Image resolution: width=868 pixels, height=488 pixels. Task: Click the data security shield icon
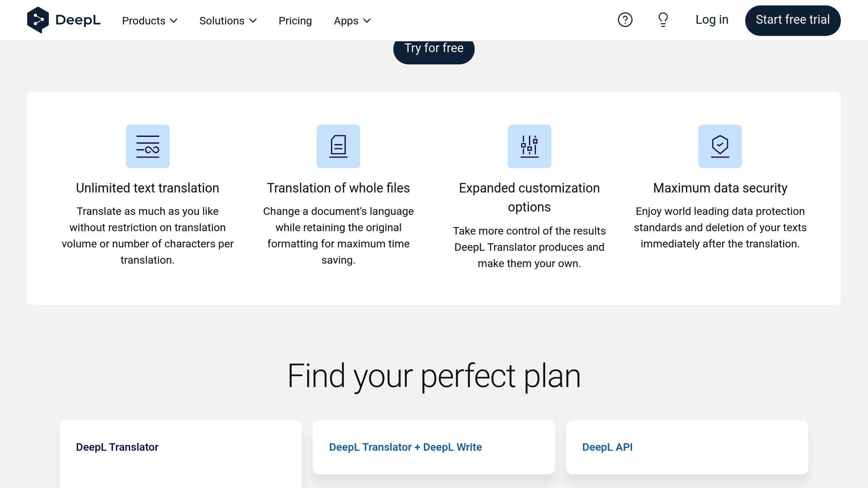(720, 146)
